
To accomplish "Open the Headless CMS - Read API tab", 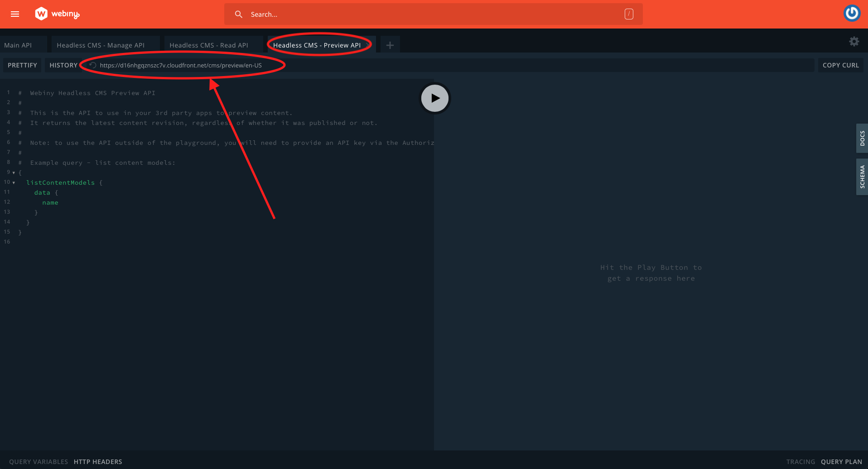I will (209, 45).
